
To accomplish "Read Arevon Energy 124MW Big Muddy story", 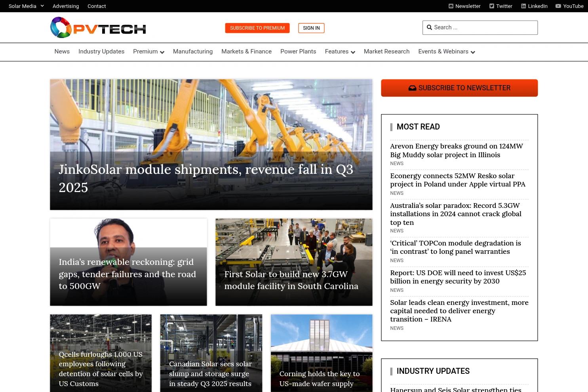I will tap(457, 150).
